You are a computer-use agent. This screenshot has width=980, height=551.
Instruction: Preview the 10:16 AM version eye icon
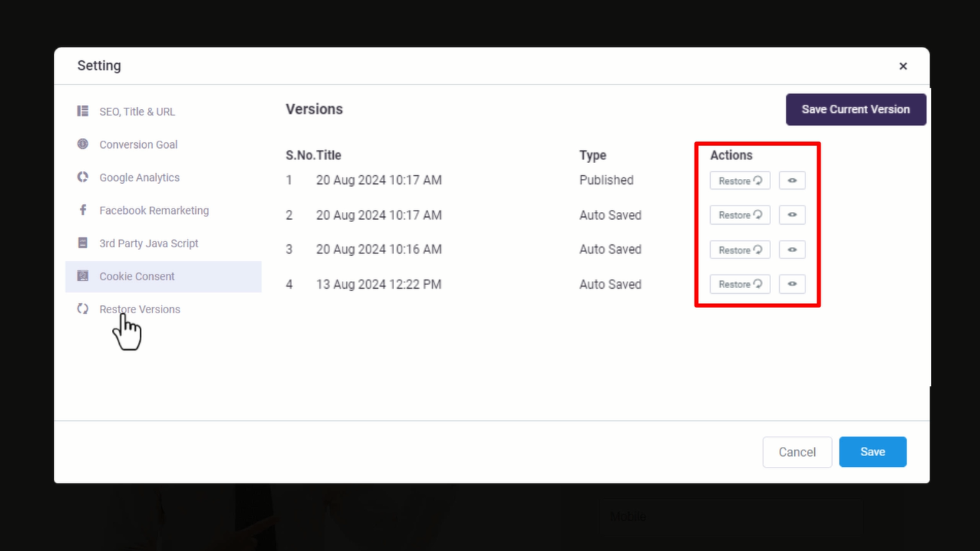click(x=792, y=249)
